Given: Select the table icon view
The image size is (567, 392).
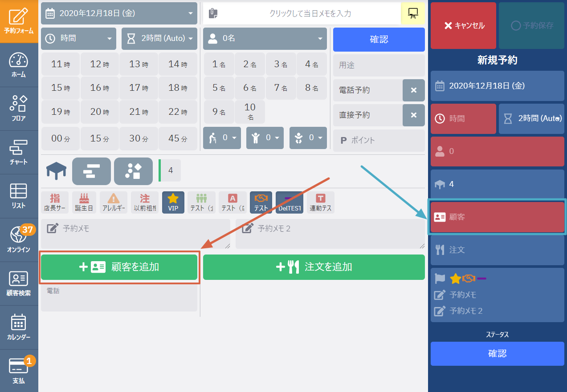Looking at the screenshot, I should [x=56, y=171].
